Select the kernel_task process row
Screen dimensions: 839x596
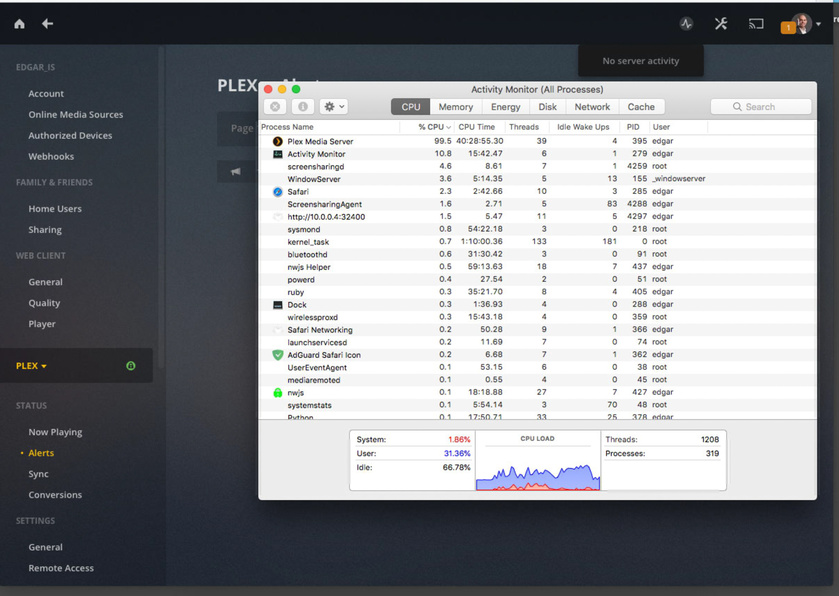click(x=537, y=242)
